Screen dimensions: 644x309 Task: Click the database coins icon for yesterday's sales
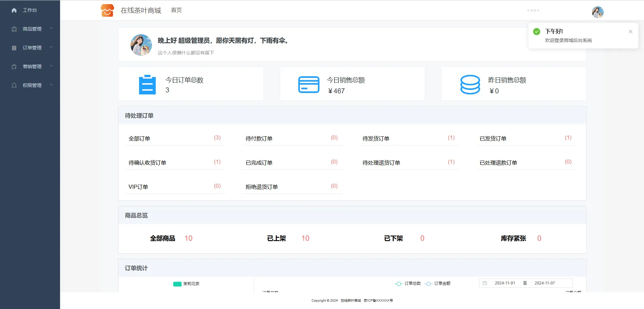(x=470, y=84)
